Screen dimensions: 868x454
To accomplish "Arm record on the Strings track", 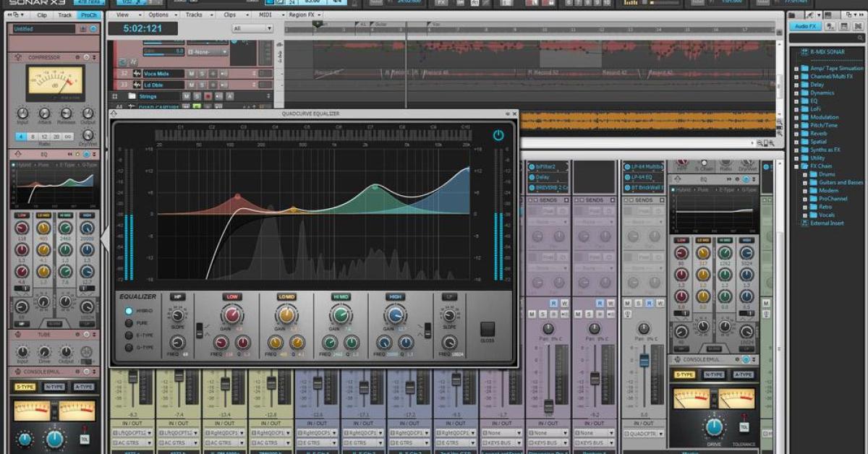I will pyautogui.click(x=208, y=96).
